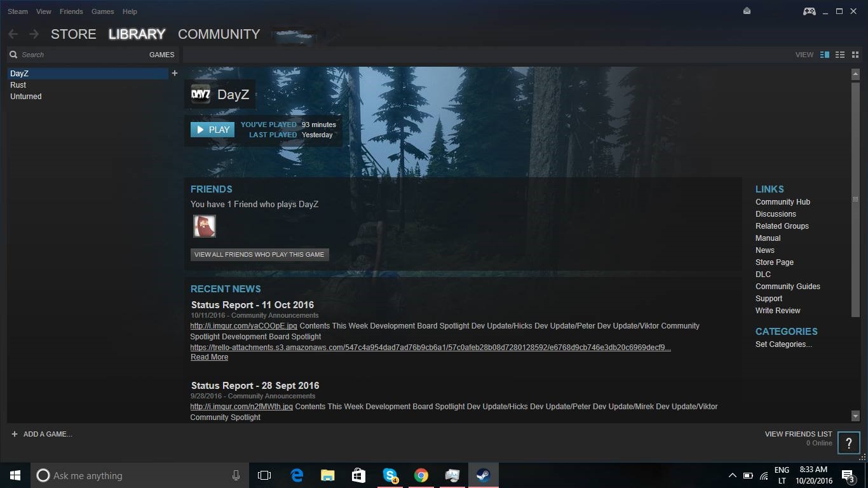Open the Friends menu

(71, 11)
